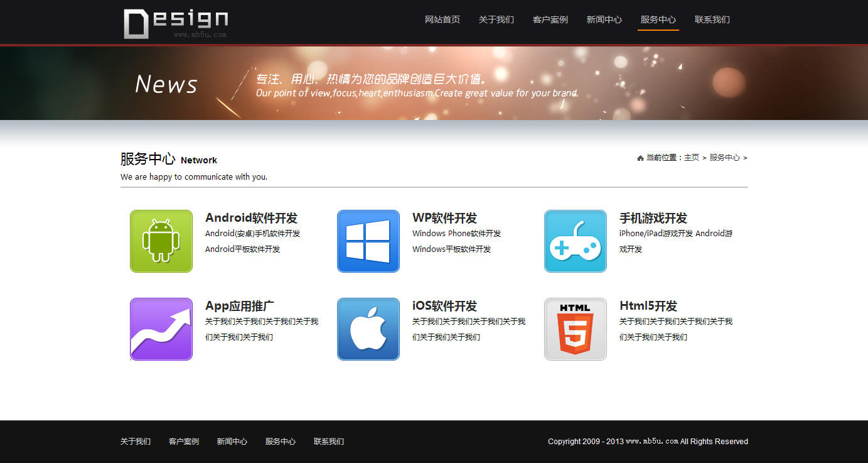Select 客户案例 in the top menu

point(550,19)
